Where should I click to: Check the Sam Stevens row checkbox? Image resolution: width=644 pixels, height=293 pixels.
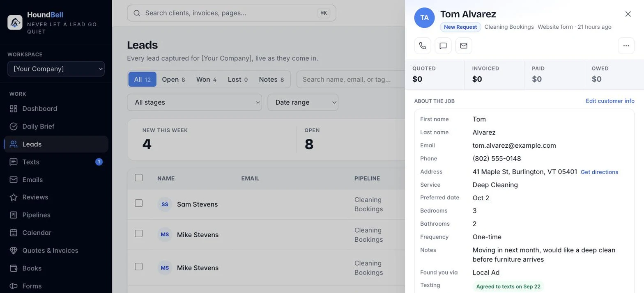(x=139, y=203)
